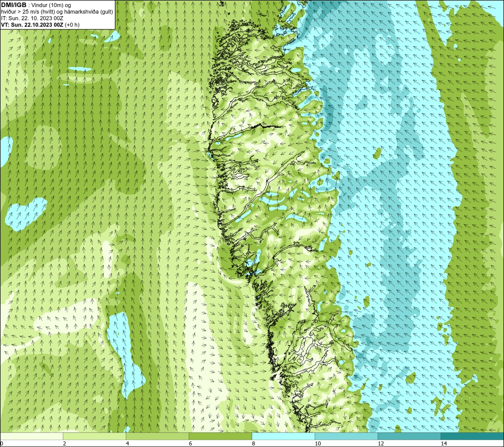The height and width of the screenshot is (447, 504).
Task: Click the '8' scale label
Action: 254,443
